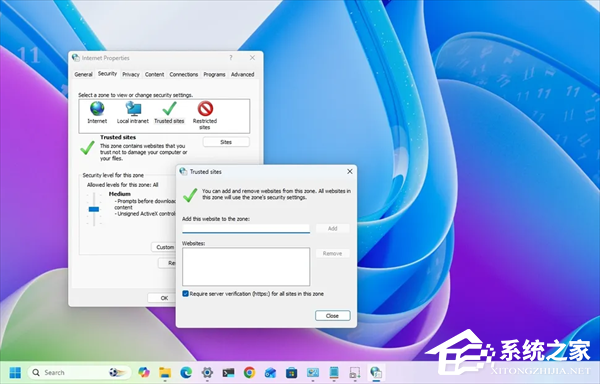The height and width of the screenshot is (384, 600).
Task: Click the Sites button in Internet Properties
Action: [x=226, y=142]
